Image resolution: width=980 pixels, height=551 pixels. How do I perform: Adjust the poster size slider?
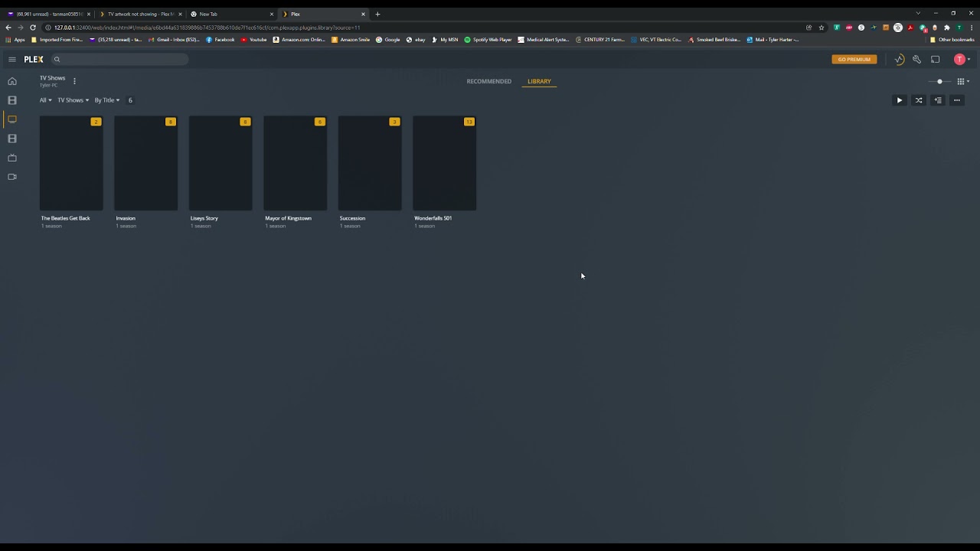click(x=939, y=81)
